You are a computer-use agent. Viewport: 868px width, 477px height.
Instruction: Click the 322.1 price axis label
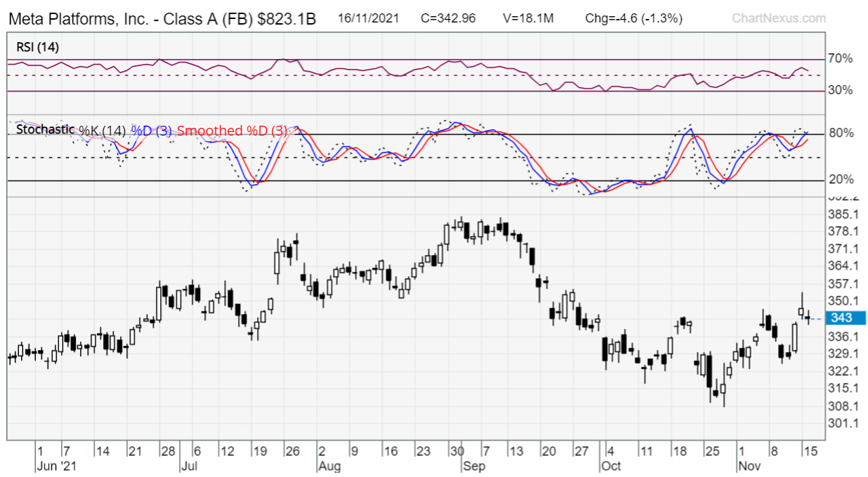tap(844, 371)
